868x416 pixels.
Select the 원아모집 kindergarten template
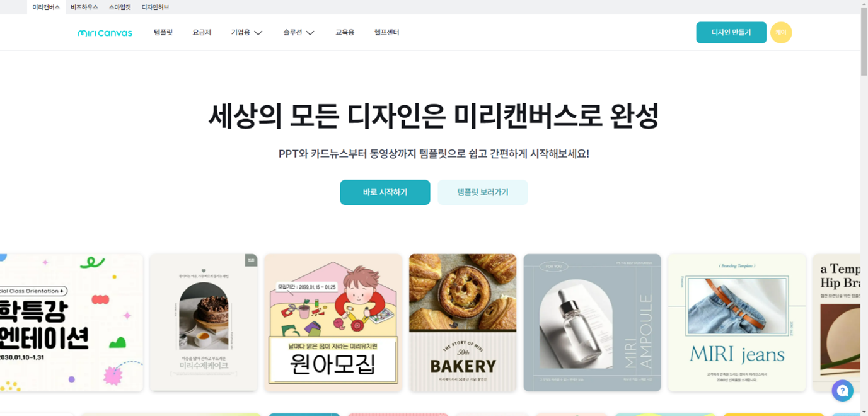coord(333,323)
